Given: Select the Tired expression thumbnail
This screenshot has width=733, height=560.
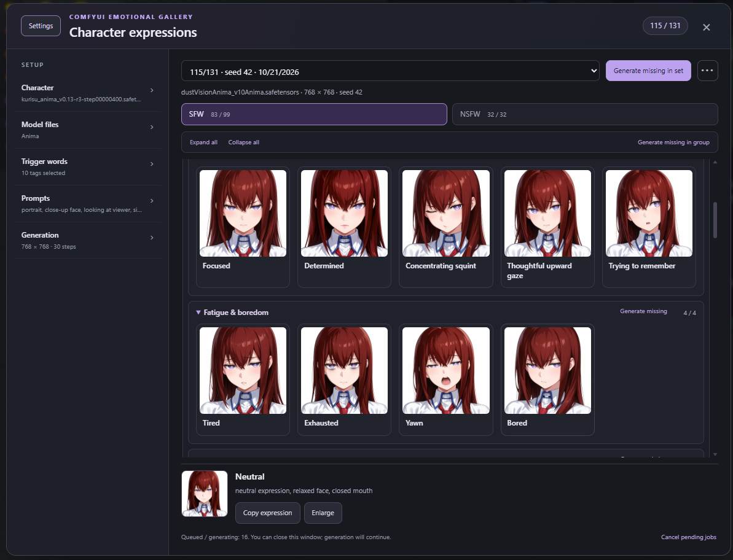Looking at the screenshot, I should tap(243, 370).
